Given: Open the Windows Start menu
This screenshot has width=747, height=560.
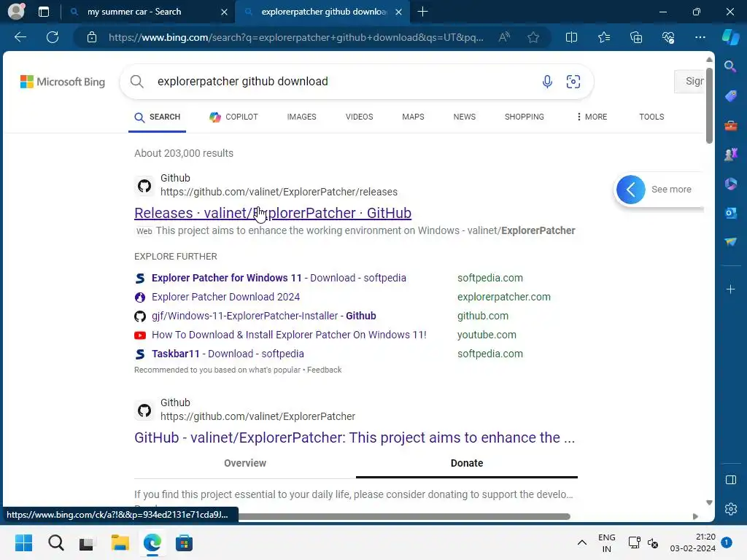Looking at the screenshot, I should [23, 542].
